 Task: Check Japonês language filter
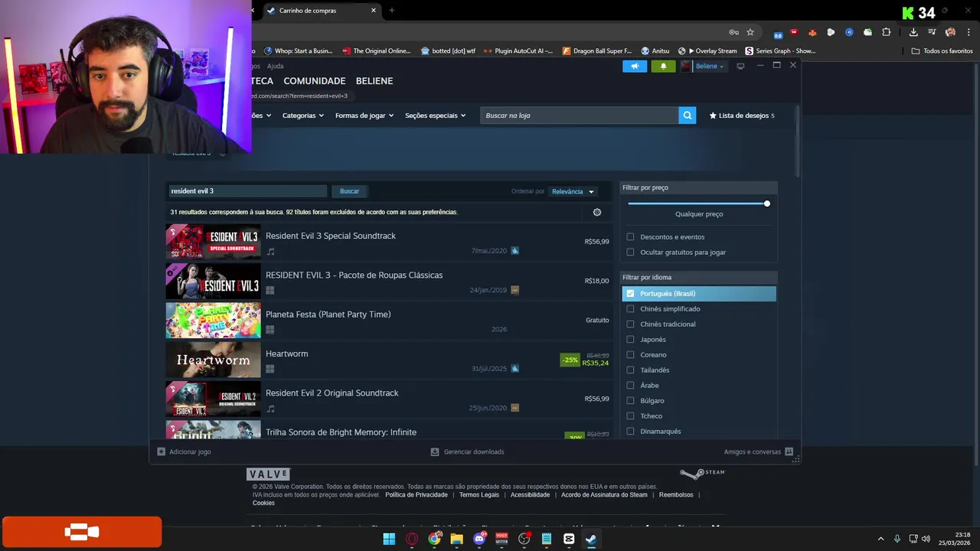[x=630, y=340]
